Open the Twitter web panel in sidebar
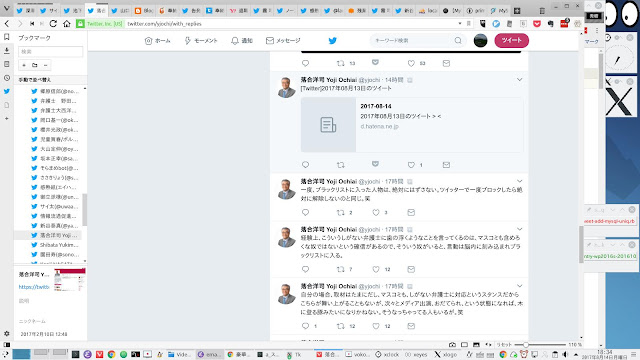Screen dimensions: 640x360 (7, 91)
